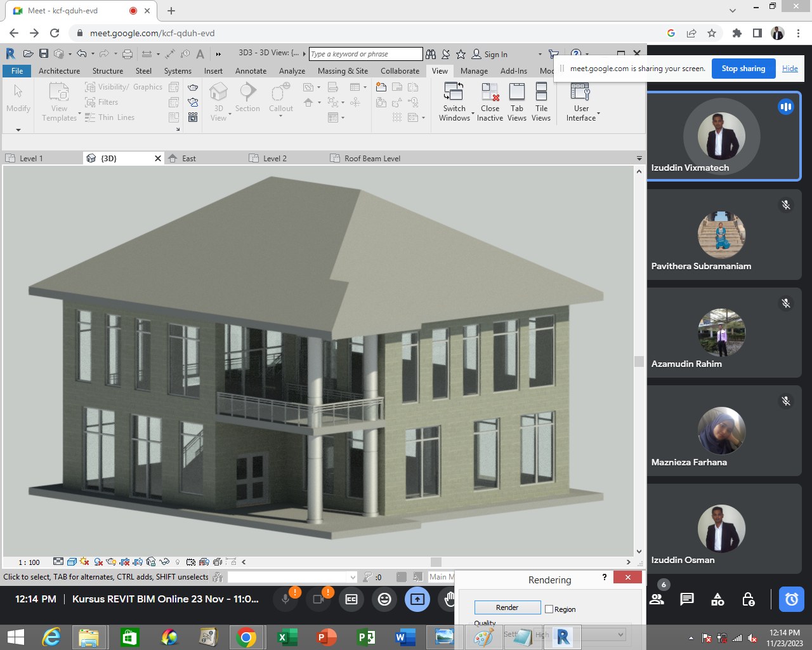Open the view tabs list dropdown arrow
Image resolution: width=812 pixels, height=650 pixels.
click(x=639, y=158)
